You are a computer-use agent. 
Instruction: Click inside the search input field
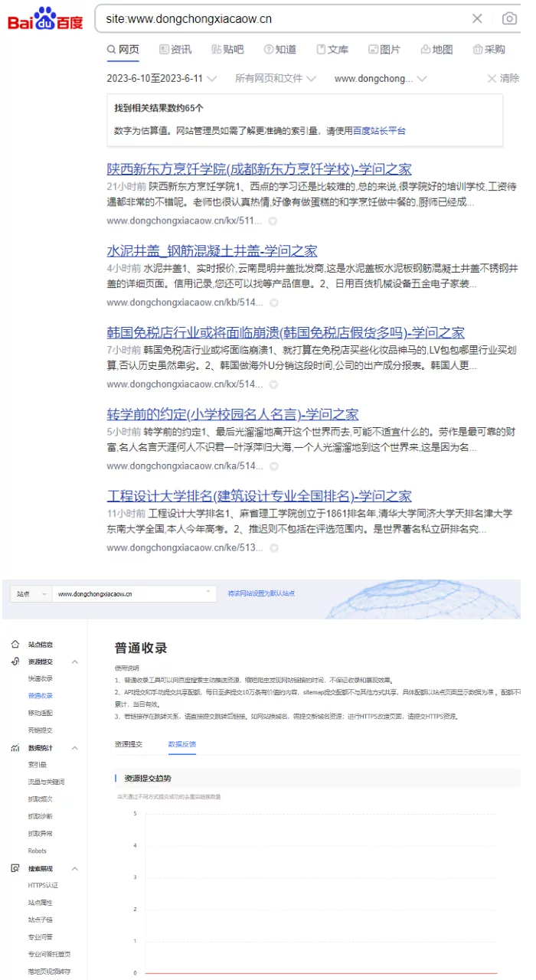(283, 18)
